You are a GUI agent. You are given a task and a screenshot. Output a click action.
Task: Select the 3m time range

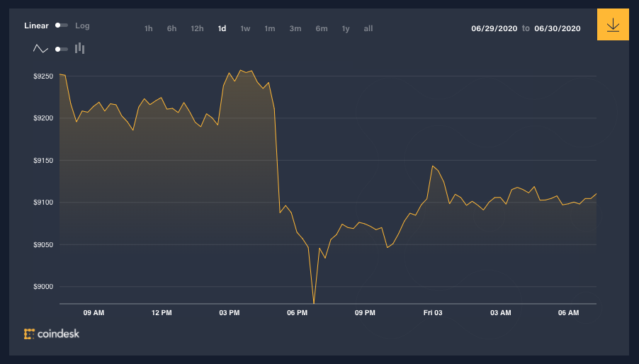point(295,28)
